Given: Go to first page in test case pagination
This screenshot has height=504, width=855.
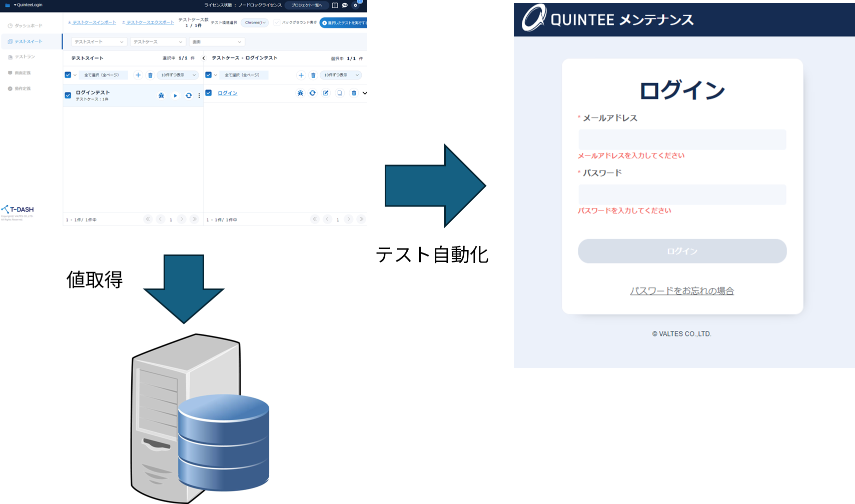Looking at the screenshot, I should point(315,219).
